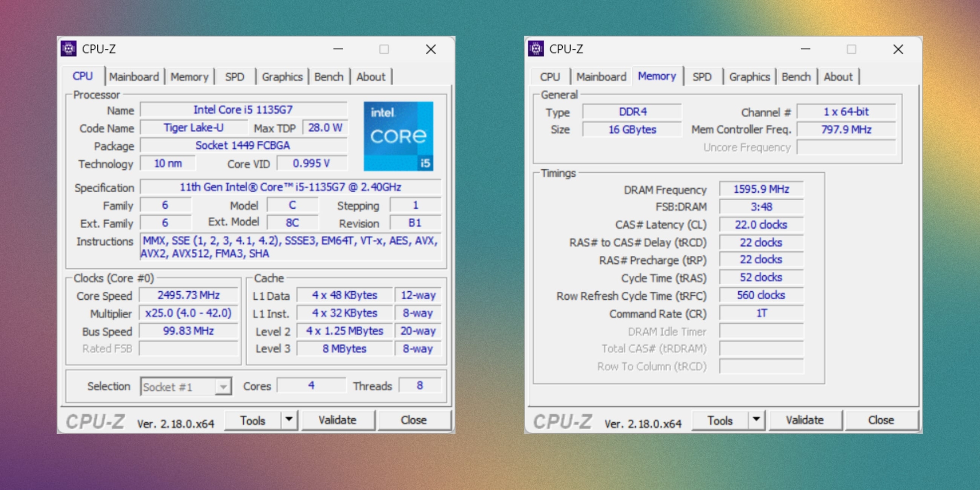Image resolution: width=980 pixels, height=490 pixels.
Task: Click the CPU-Z app icon in right window title bar
Action: pos(537,49)
